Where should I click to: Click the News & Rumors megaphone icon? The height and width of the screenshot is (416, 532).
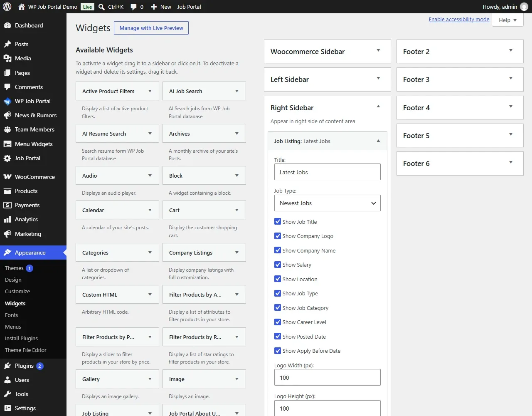7,115
